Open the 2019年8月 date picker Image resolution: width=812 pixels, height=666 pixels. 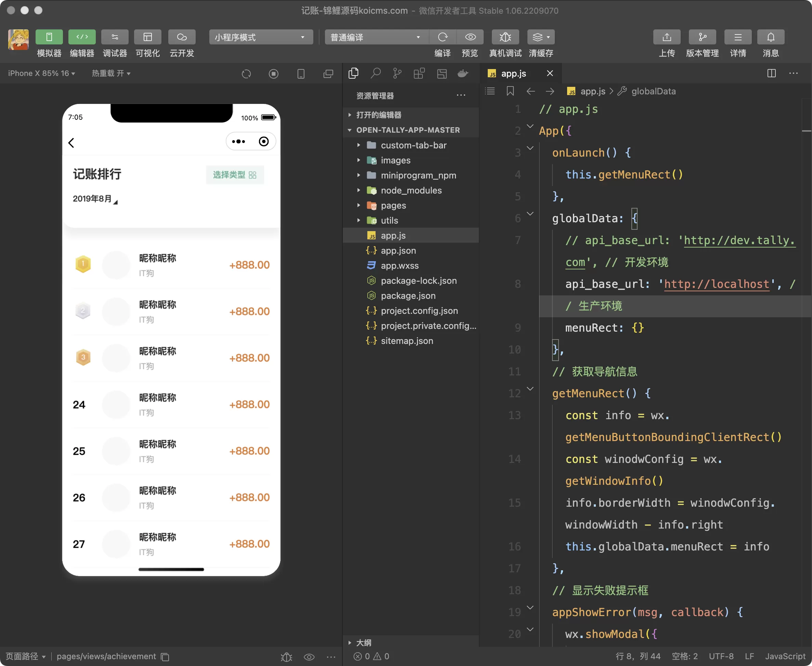(x=95, y=199)
